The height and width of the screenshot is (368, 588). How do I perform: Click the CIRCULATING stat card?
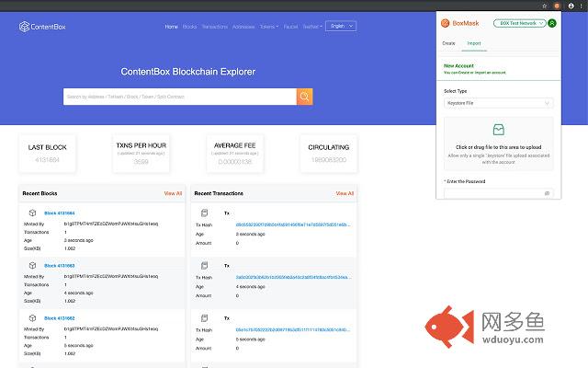[x=329, y=154]
